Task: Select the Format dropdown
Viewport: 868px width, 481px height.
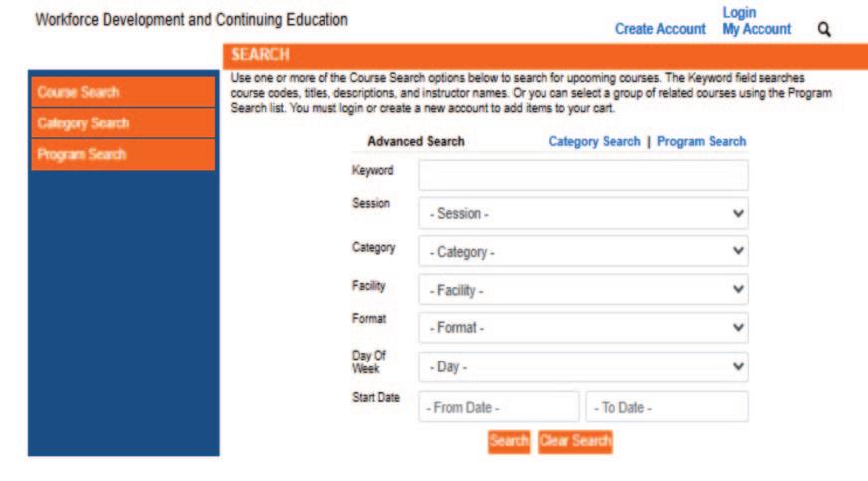Action: (x=582, y=326)
